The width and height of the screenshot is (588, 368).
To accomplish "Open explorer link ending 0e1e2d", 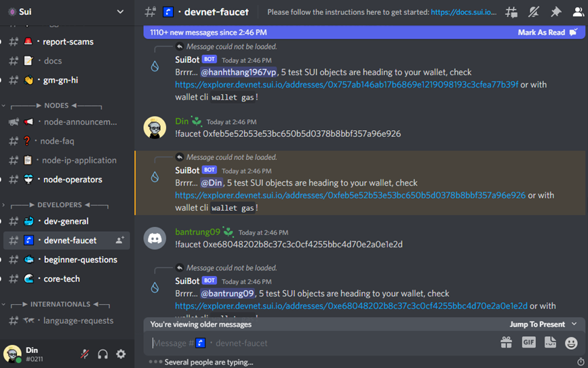I will coord(351,306).
